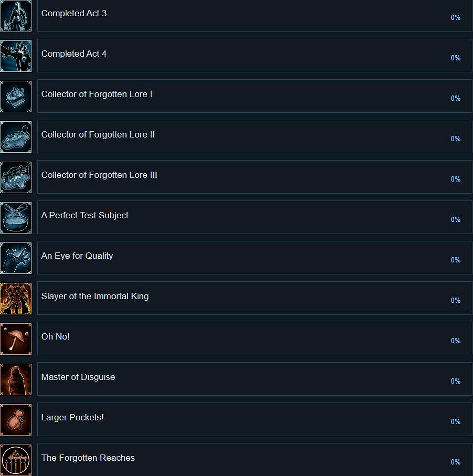Screen dimensions: 473x476
Task: Click the Completed Act 3 title text
Action: click(x=74, y=14)
